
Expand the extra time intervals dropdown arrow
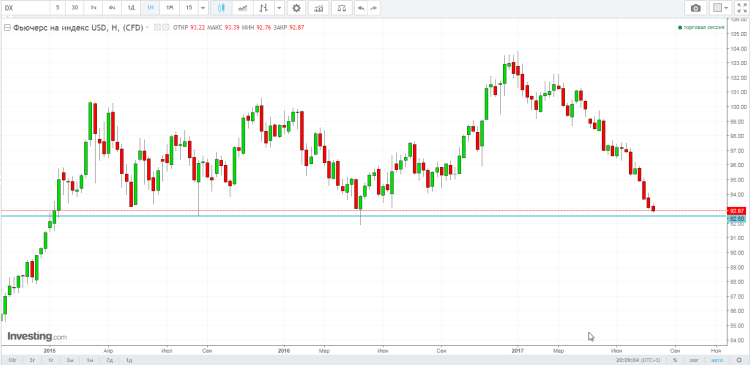(x=203, y=8)
